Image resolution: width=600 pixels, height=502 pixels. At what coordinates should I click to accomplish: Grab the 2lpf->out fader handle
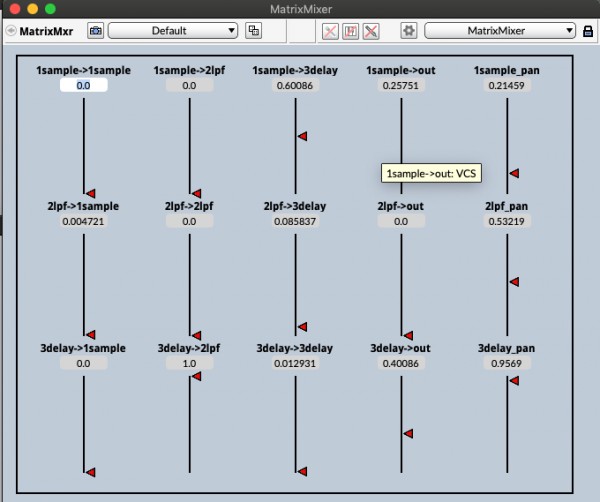coord(408,336)
